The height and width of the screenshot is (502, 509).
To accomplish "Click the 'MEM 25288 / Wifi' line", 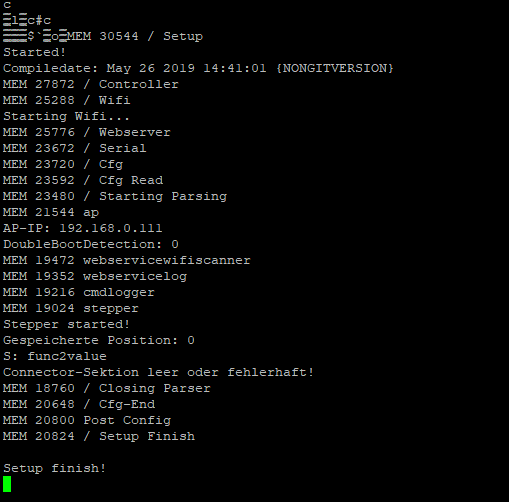I will (x=66, y=100).
